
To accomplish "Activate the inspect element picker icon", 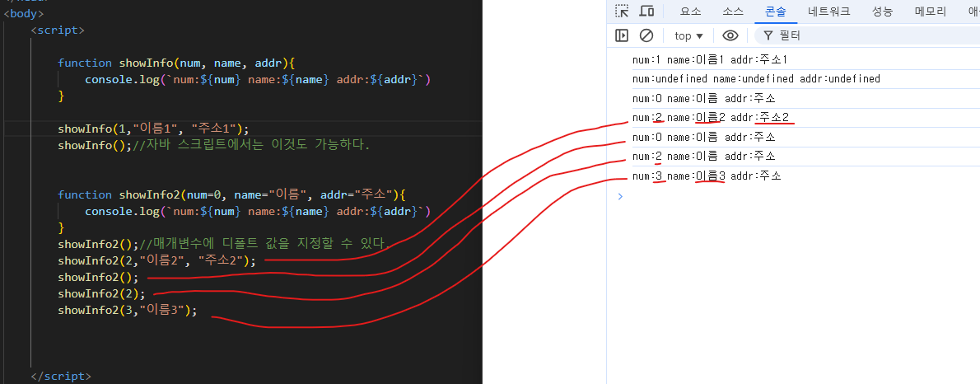I will tap(621, 11).
